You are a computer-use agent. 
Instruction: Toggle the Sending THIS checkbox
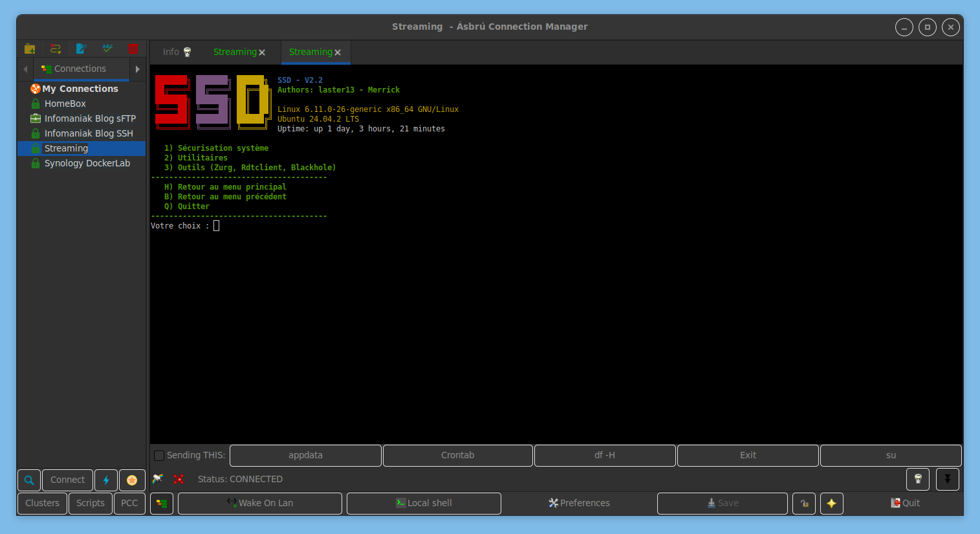click(x=158, y=456)
